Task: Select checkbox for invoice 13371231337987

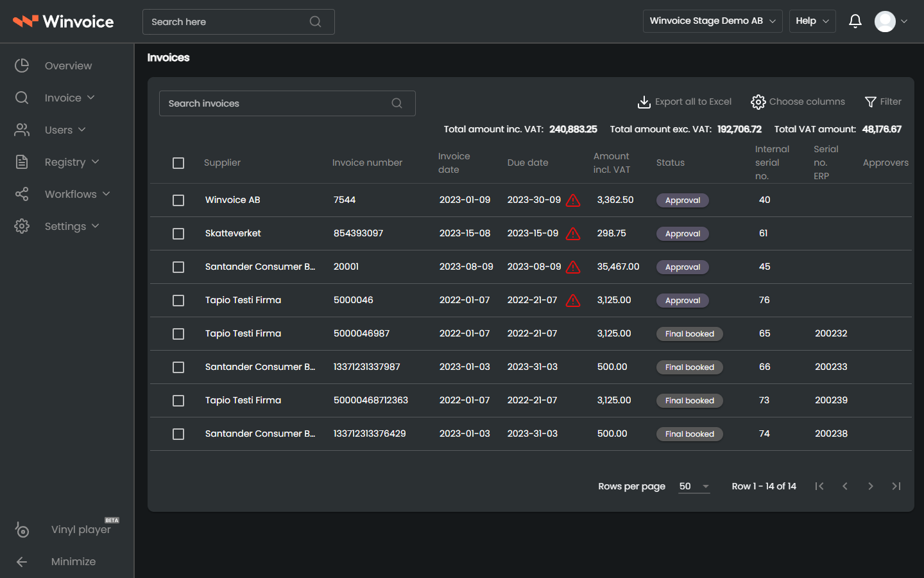Action: pos(178,367)
